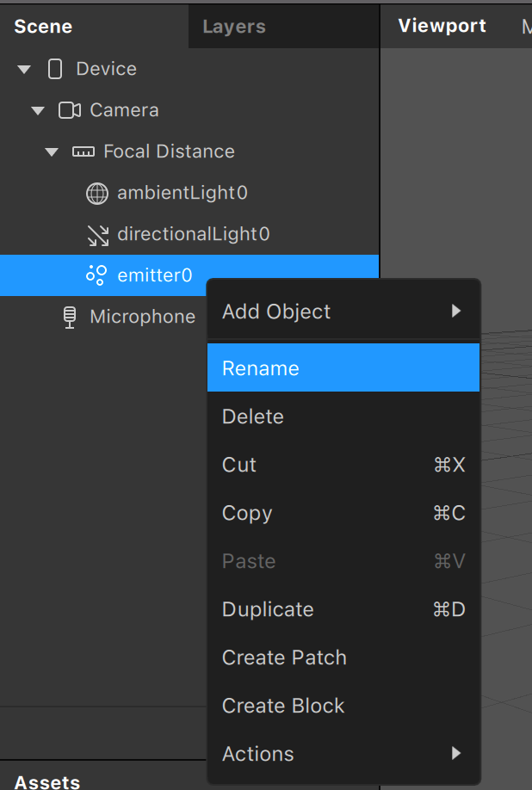Collapse the Camera disclosure triangle
This screenshot has height=790, width=532.
tap(38, 110)
